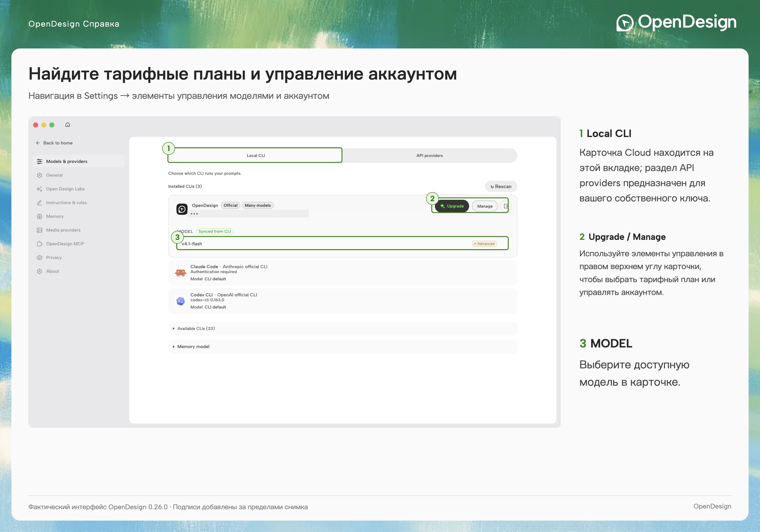Open the About section
Screen dimensions: 760x532
pos(79,271)
